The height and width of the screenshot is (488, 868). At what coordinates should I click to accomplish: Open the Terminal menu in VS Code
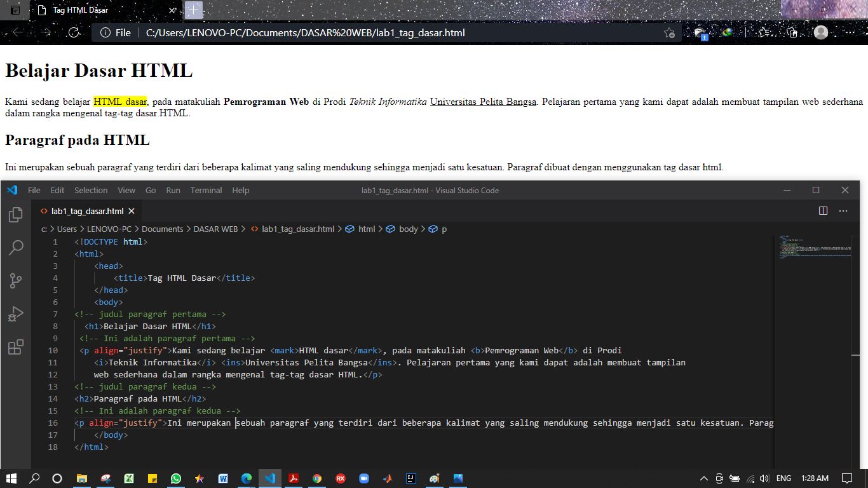pyautogui.click(x=206, y=190)
